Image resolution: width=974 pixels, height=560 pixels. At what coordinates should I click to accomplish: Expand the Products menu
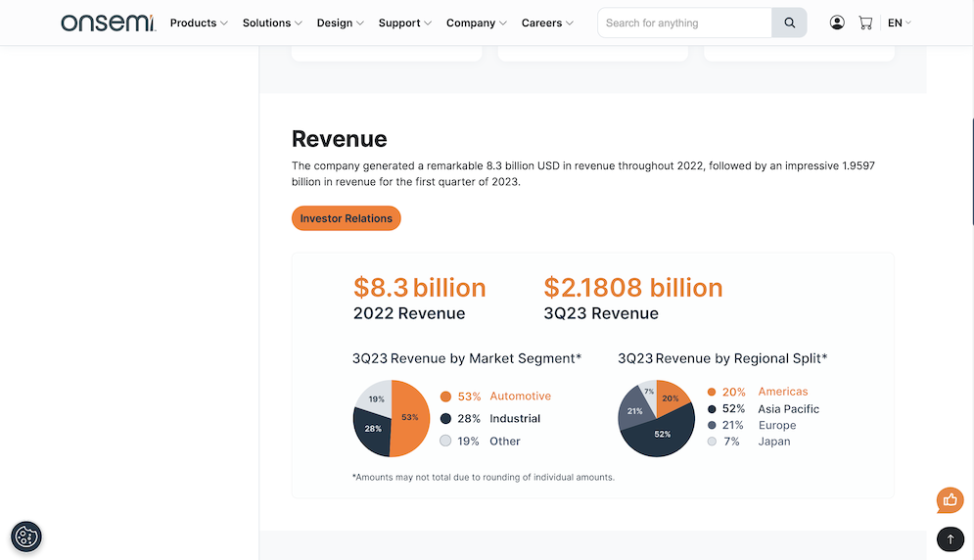click(x=199, y=23)
